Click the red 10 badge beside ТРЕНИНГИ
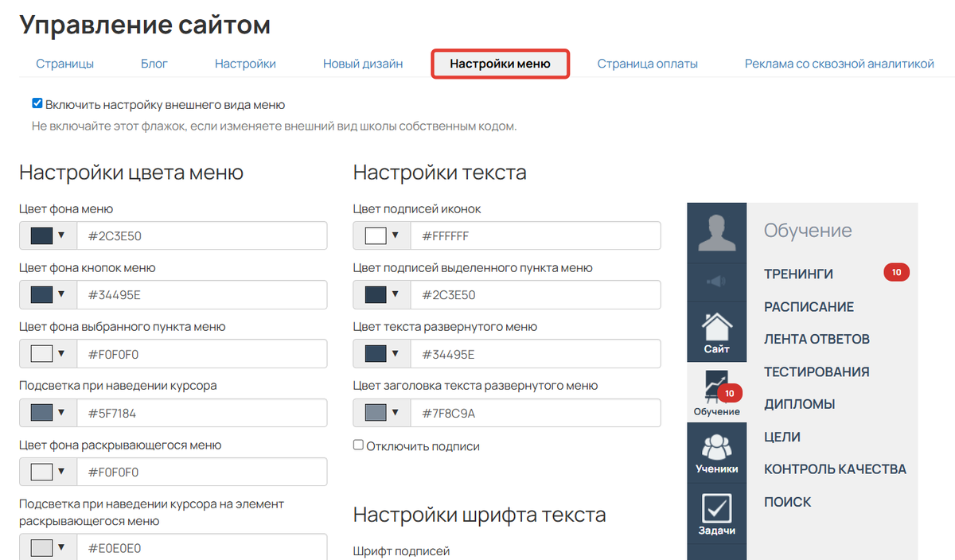Viewport: 955px width, 560px height. point(896,273)
